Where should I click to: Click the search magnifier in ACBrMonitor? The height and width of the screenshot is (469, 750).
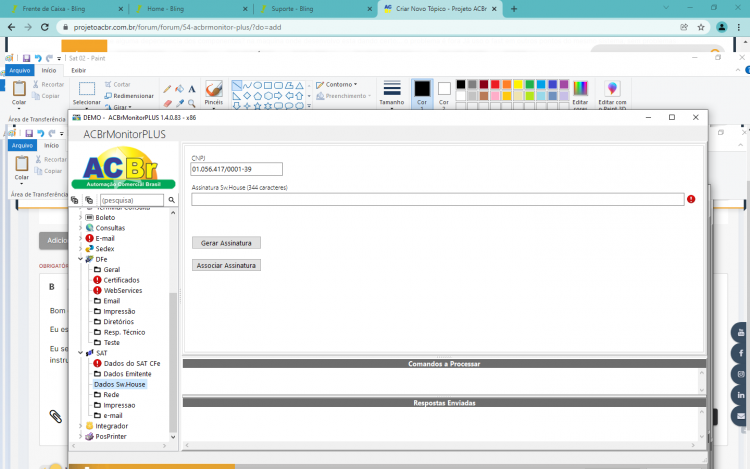171,200
